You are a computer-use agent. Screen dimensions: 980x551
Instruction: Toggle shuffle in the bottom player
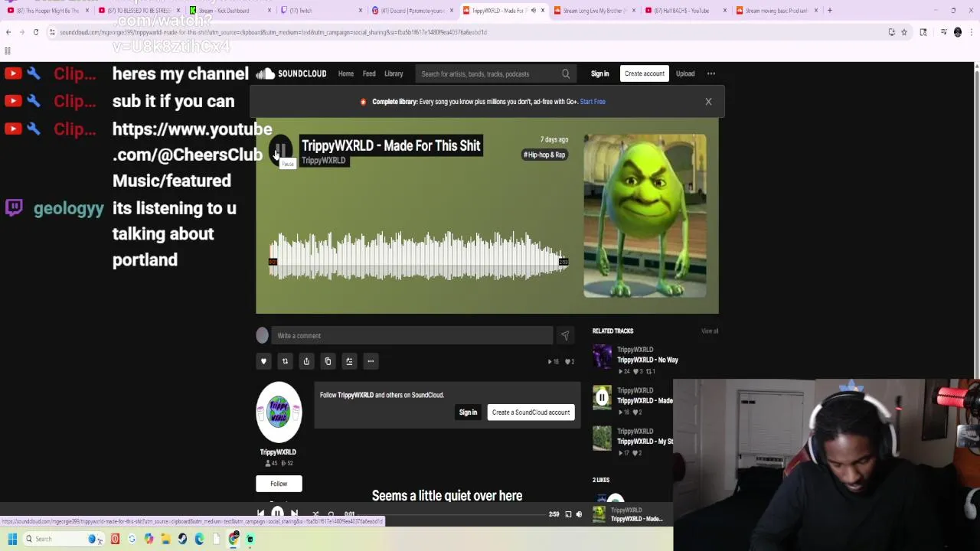[x=315, y=514]
